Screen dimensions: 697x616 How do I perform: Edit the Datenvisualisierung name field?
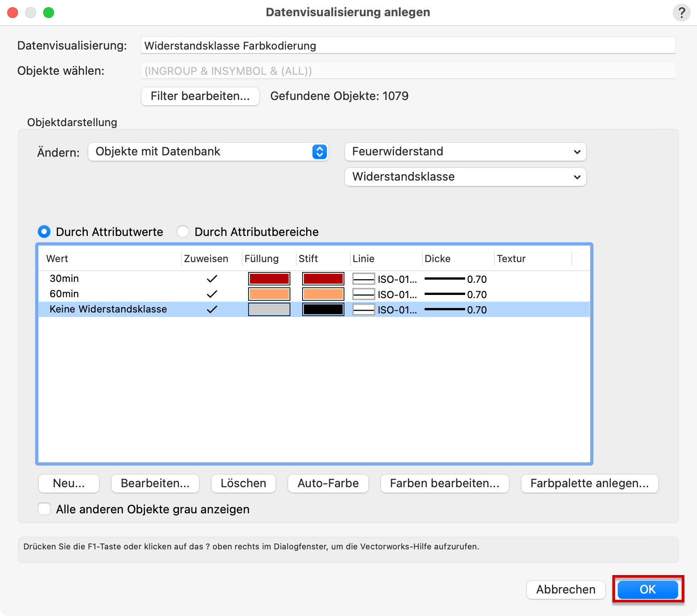pos(408,45)
